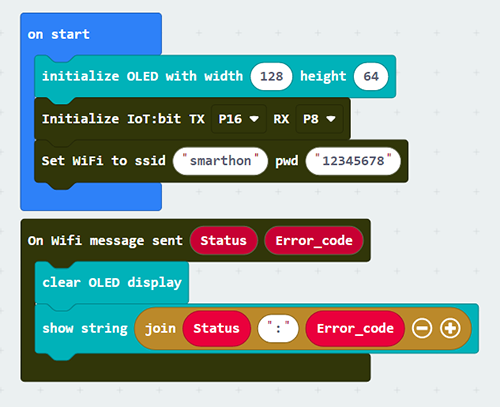The image size is (500, 407).
Task: Click the Status variable inside join
Action: 216,329
